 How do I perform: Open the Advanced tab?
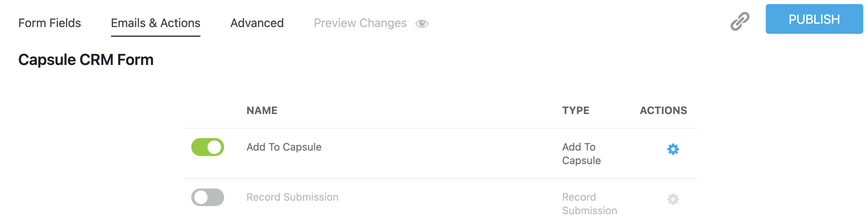[257, 23]
